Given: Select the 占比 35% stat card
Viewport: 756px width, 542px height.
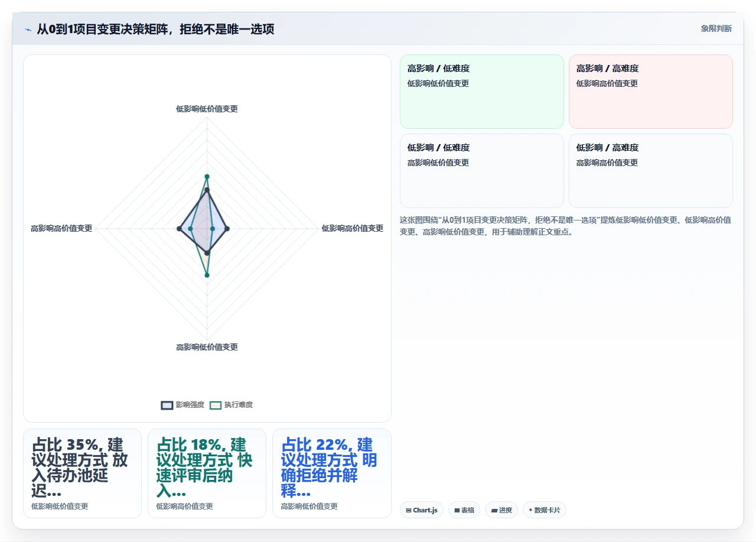Looking at the screenshot, I should pos(82,473).
